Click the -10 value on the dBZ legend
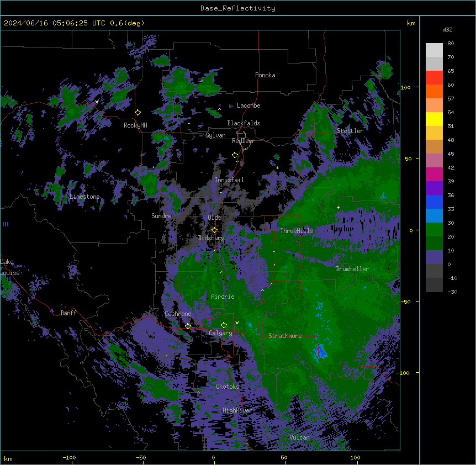This screenshot has height=465, width=476. click(452, 278)
